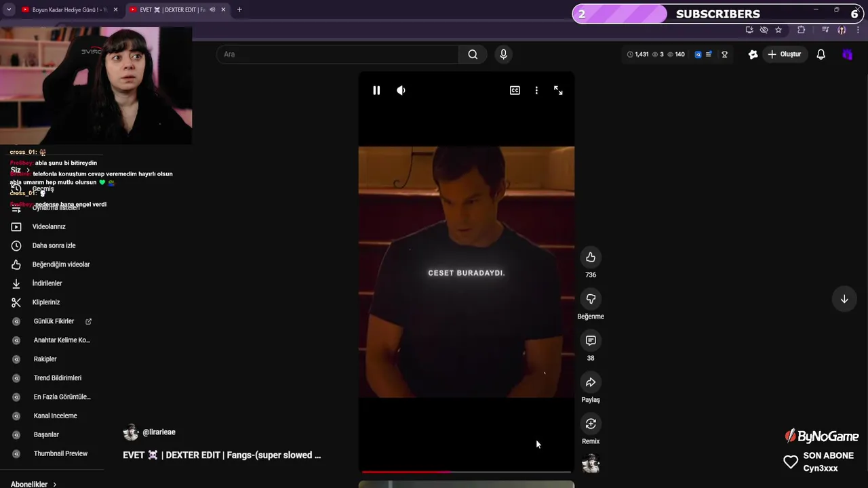Image resolution: width=868 pixels, height=488 pixels.
Task: Go to the next Short with down arrow
Action: pyautogui.click(x=844, y=299)
